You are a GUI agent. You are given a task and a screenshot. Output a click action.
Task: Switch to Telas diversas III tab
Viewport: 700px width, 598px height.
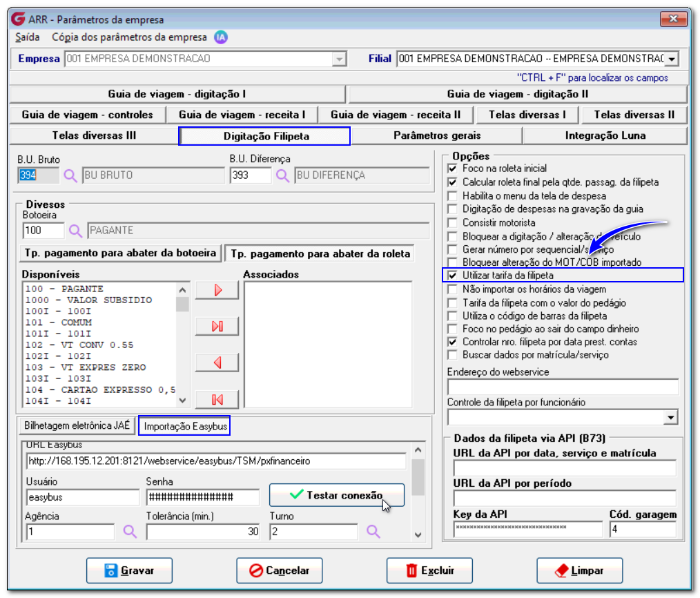pos(94,135)
